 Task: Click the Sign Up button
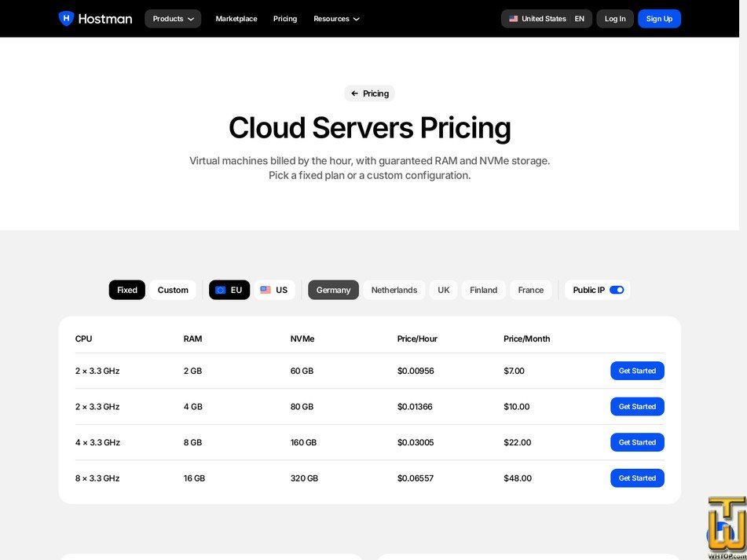pos(659,19)
